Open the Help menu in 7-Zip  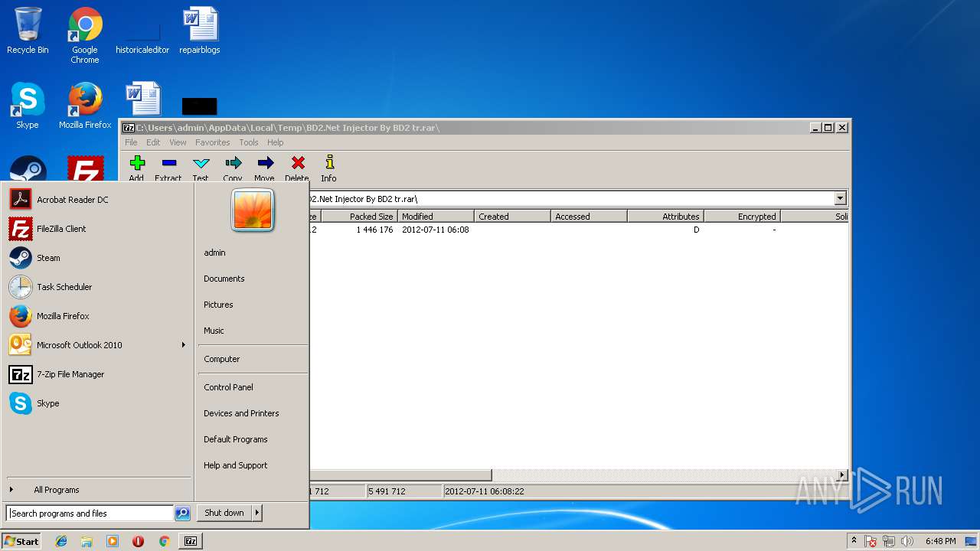point(275,142)
